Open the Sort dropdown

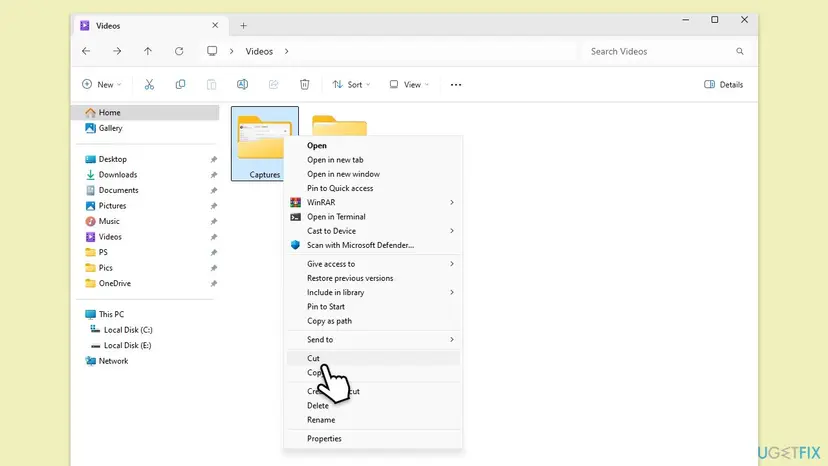[351, 85]
